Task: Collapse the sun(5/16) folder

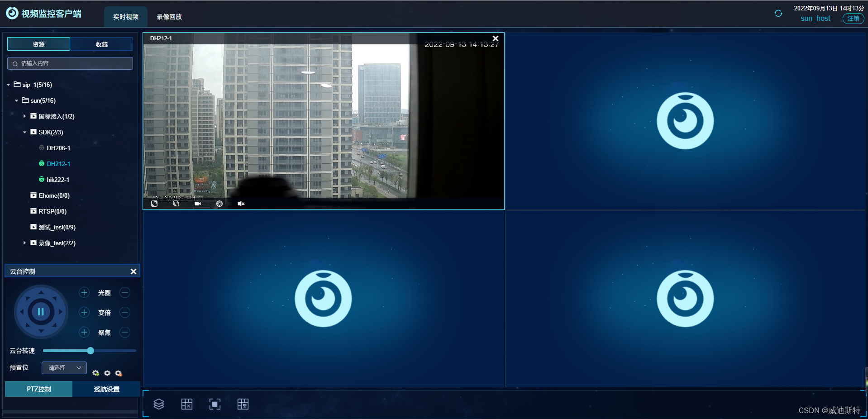Action: [17, 100]
